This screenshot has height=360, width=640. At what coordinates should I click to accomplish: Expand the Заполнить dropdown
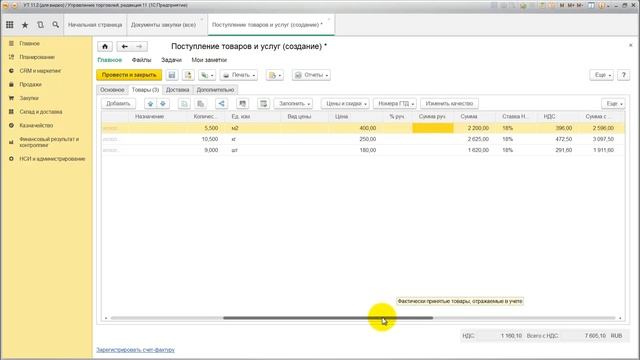294,104
